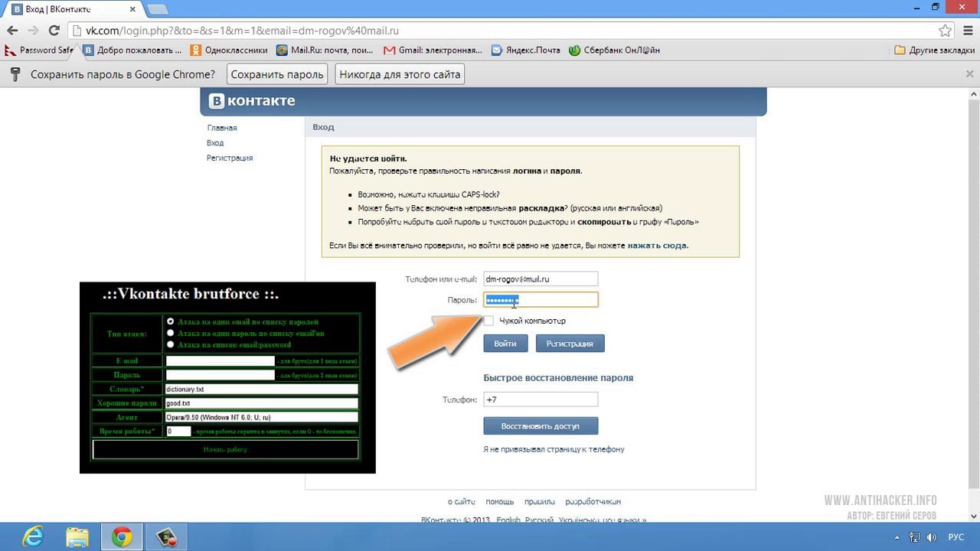Screen dimensions: 980x551
Task: Click the Войти button
Action: tap(505, 344)
